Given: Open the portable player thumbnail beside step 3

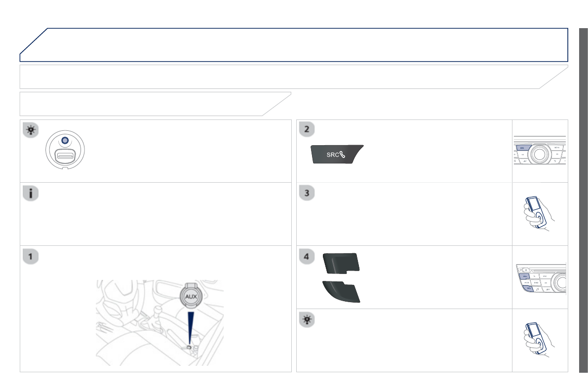Looking at the screenshot, I should tap(540, 214).
